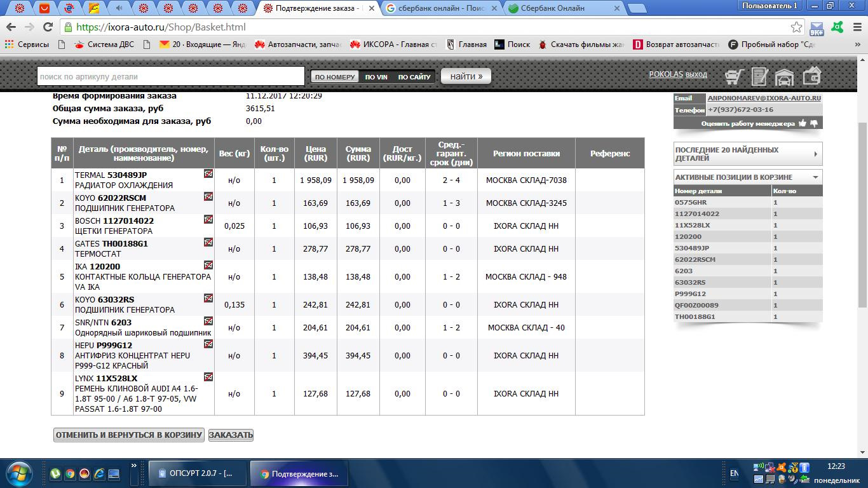Click the mail icon on SNR/NTN 6203 row

click(208, 321)
